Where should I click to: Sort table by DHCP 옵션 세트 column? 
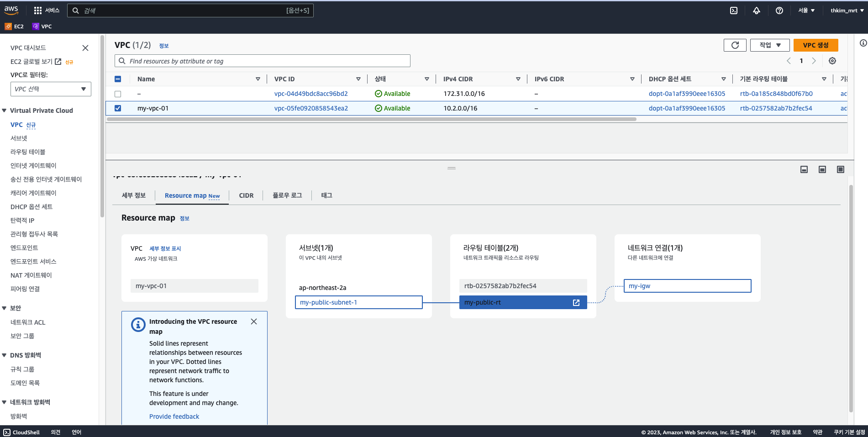pyautogui.click(x=724, y=79)
